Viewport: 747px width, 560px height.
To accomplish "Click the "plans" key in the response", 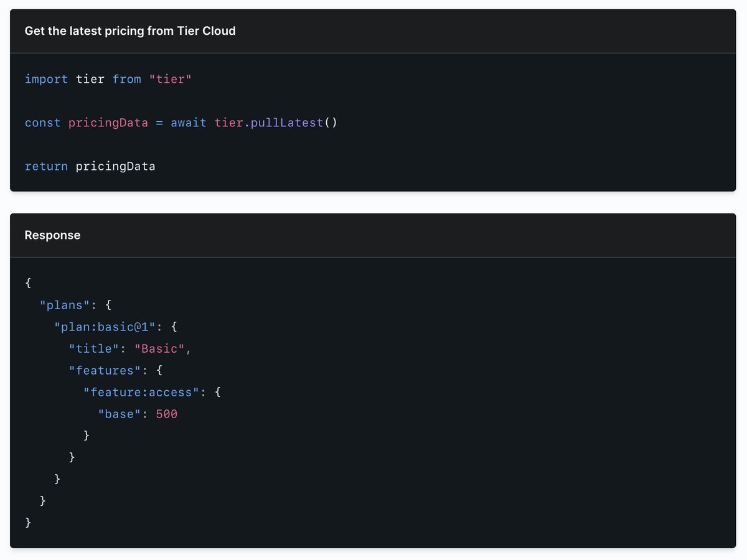I will tap(65, 305).
